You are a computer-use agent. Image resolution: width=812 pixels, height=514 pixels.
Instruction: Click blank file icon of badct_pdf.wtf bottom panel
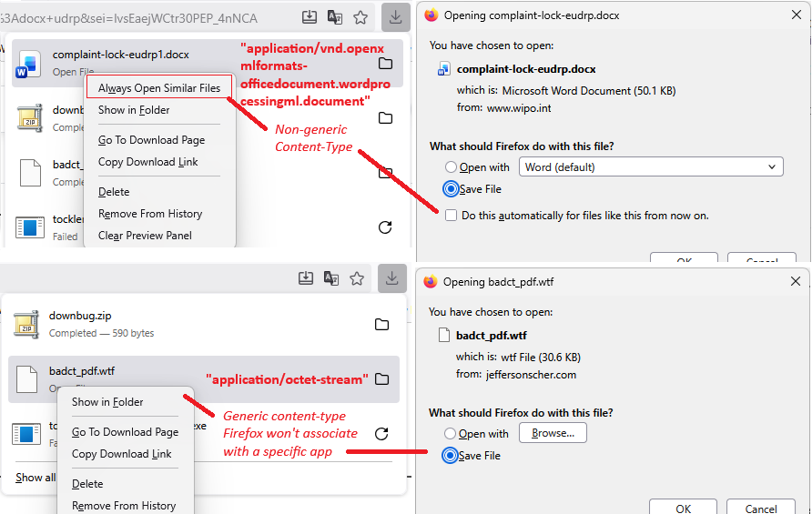pyautogui.click(x=26, y=379)
